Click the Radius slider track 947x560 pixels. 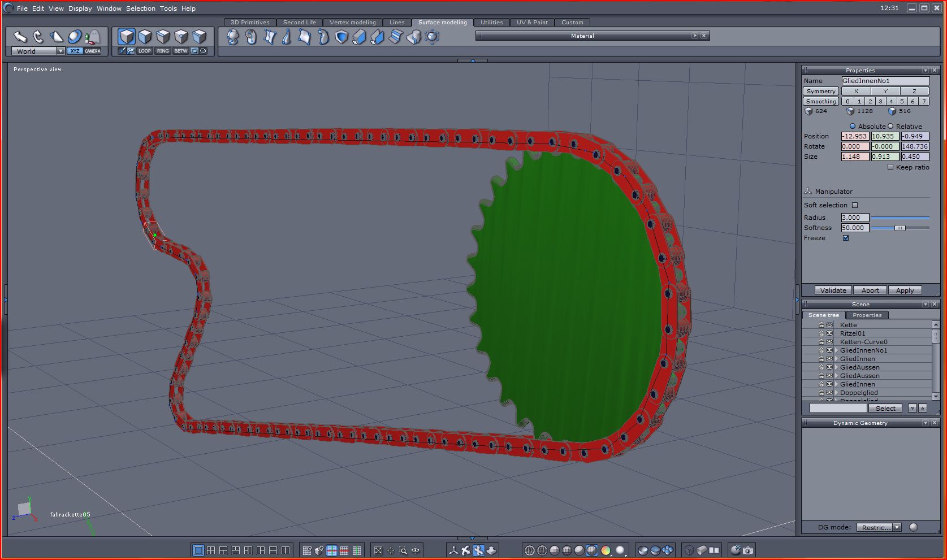click(x=900, y=218)
